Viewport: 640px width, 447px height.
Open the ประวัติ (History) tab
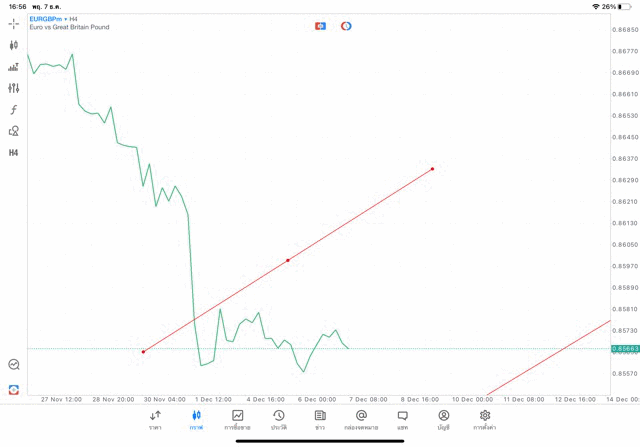pyautogui.click(x=278, y=419)
